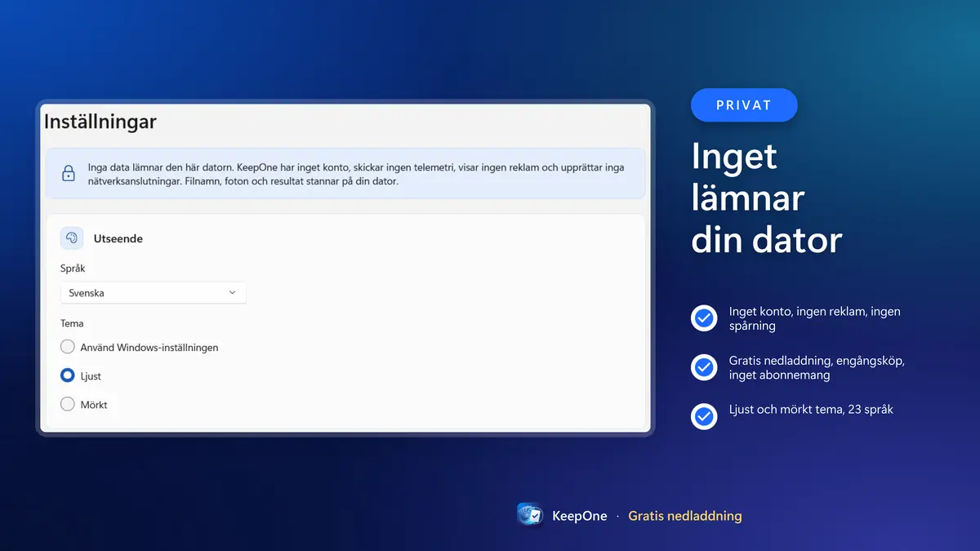This screenshot has height=551, width=980.
Task: Select the Använd Windows-inställningen radio button
Action: click(68, 347)
